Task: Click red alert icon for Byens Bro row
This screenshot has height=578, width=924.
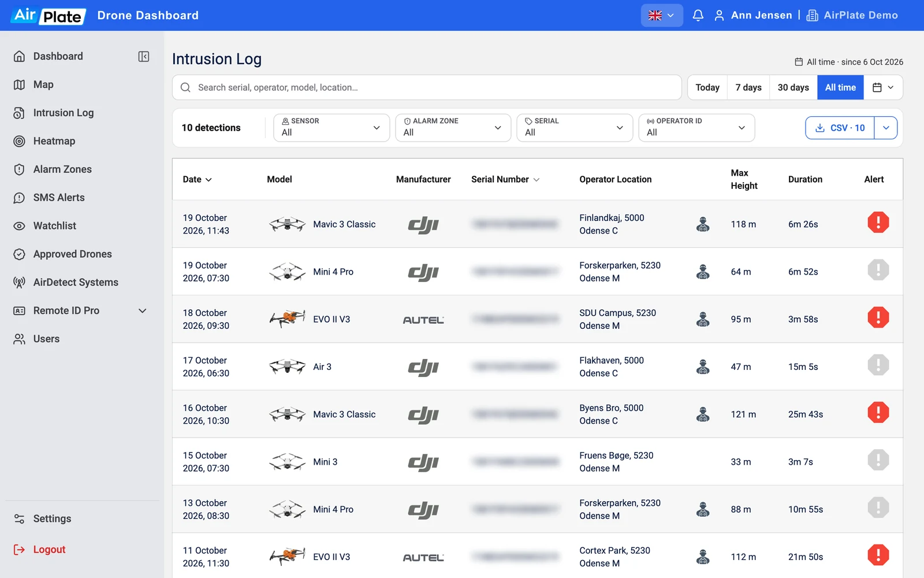Action: 878,413
